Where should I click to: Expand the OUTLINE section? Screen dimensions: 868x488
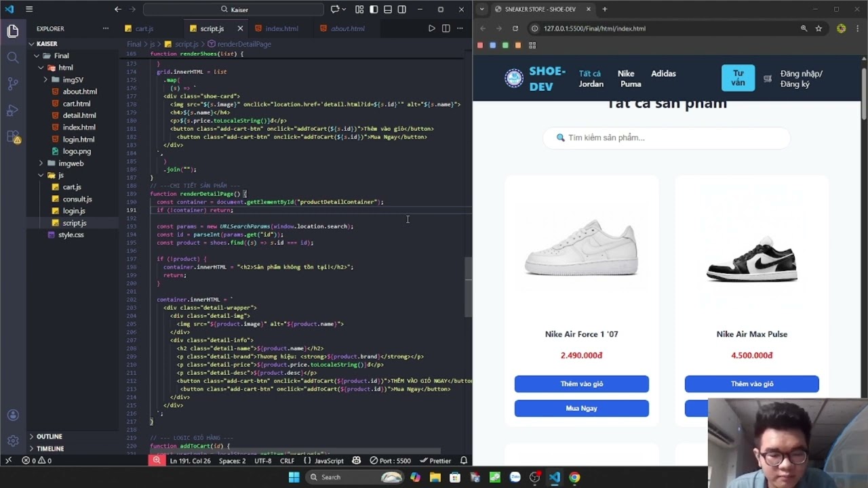(x=49, y=436)
